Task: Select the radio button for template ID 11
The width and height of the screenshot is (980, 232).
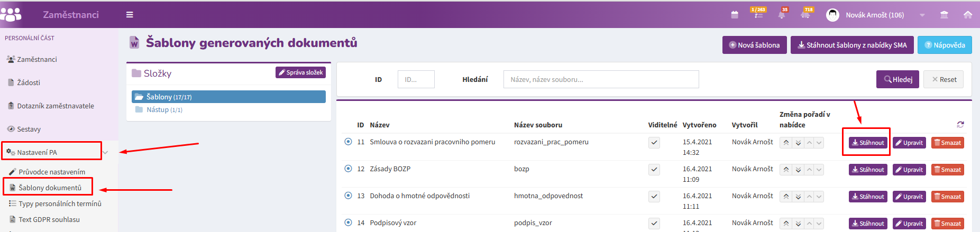Action: tap(348, 142)
